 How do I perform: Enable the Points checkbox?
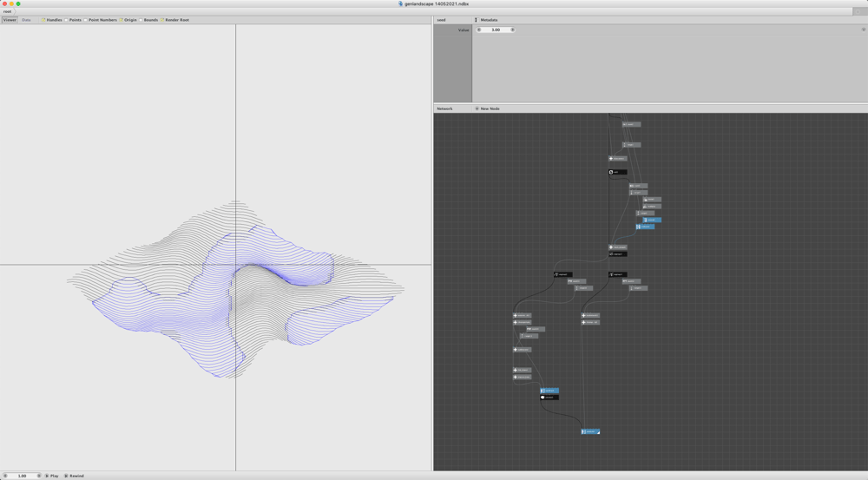pyautogui.click(x=66, y=20)
